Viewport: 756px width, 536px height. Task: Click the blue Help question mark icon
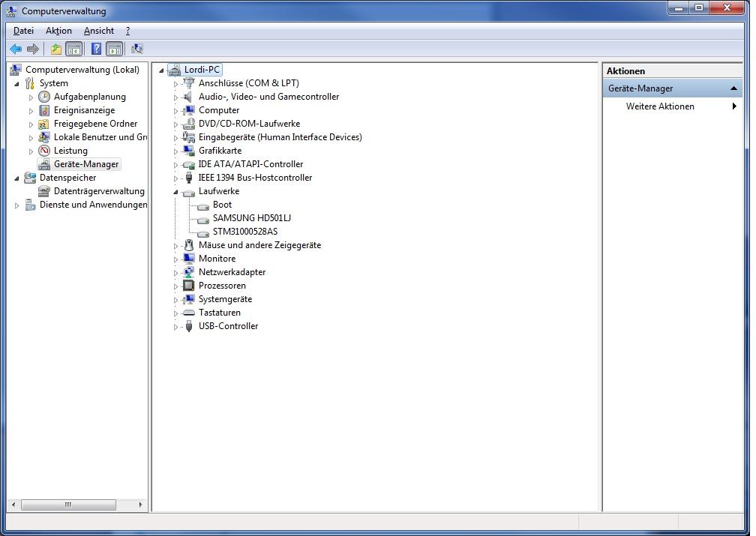click(x=97, y=49)
